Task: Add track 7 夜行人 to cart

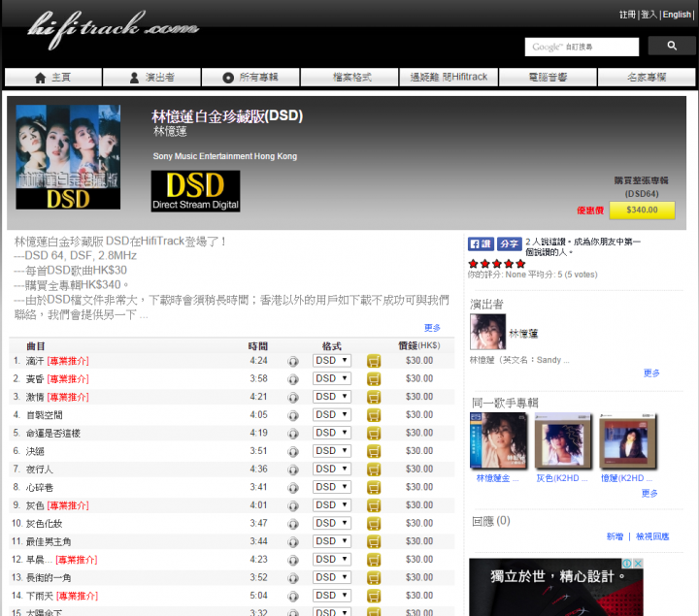Action: 374,469
